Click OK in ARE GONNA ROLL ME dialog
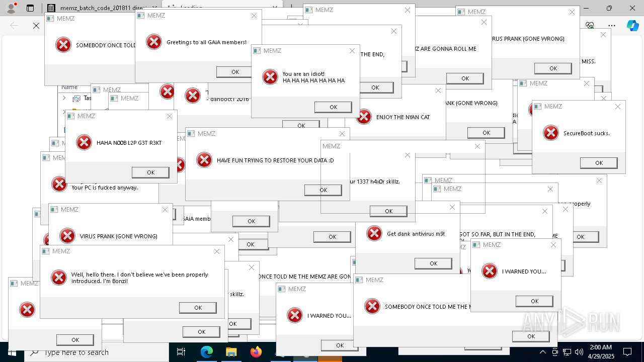This screenshot has height=362, width=644. coord(465,78)
